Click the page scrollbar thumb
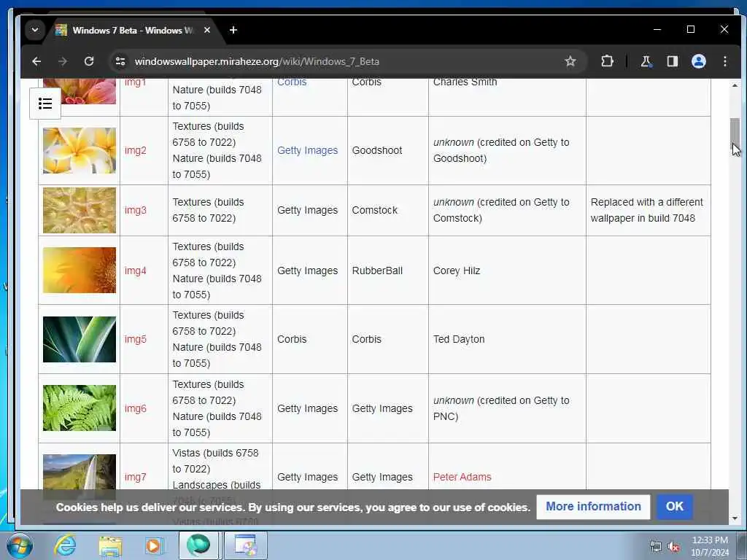 coord(735,133)
